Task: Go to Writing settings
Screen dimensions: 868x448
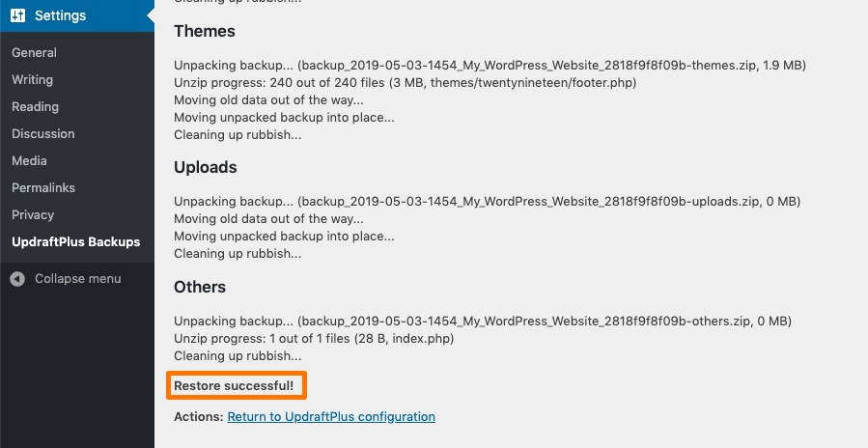Action: coord(33,80)
